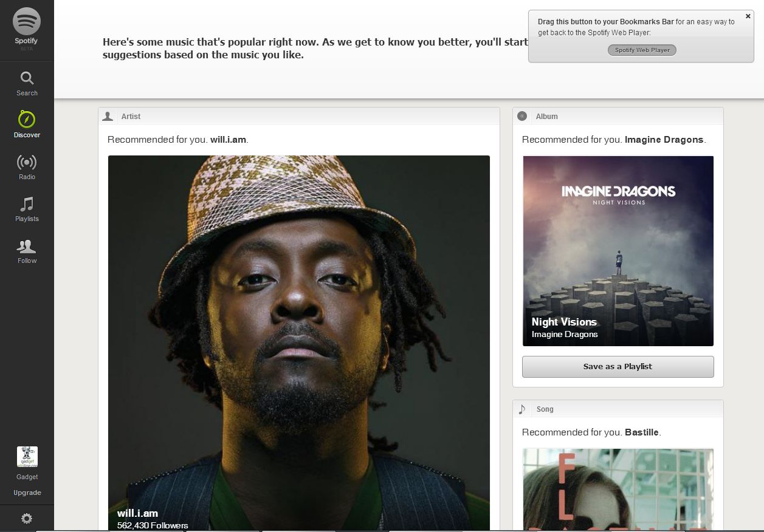
Task: Open the Night Visions album cover
Action: coord(618,251)
